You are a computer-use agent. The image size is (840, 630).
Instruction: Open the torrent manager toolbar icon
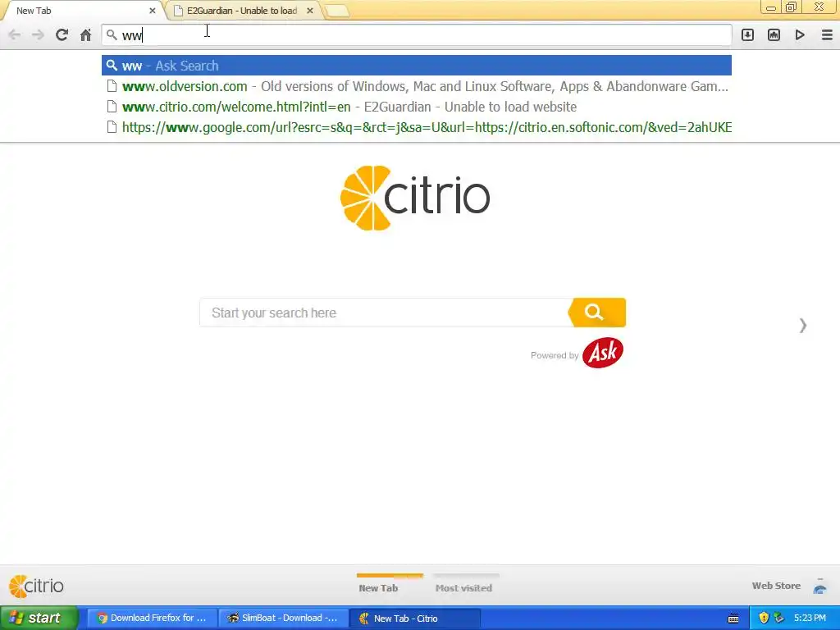(774, 34)
